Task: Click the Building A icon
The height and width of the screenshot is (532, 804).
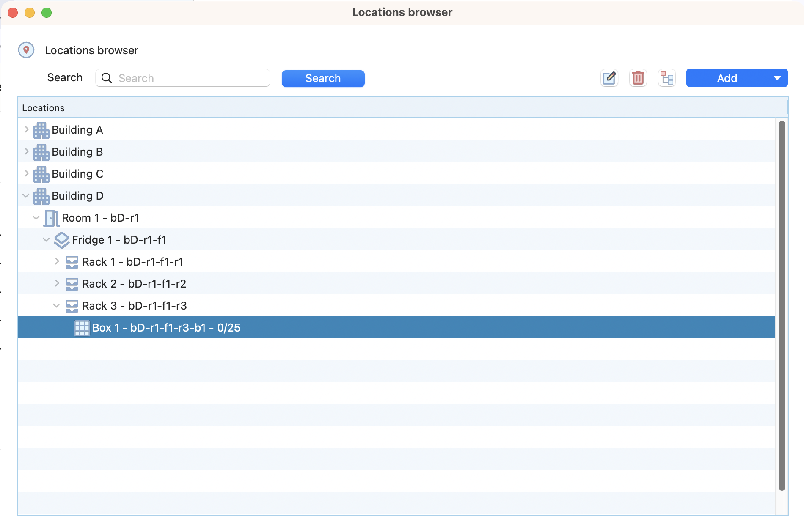Action: 41,130
